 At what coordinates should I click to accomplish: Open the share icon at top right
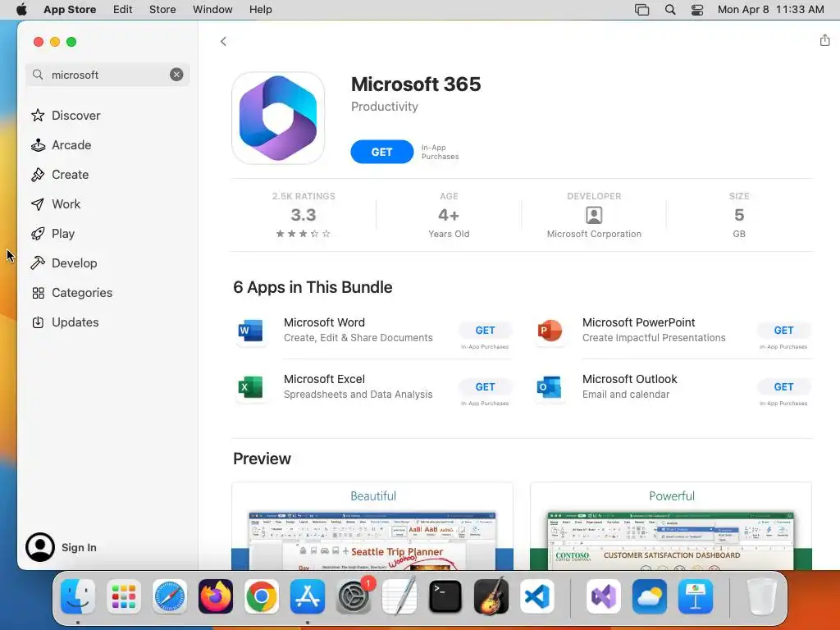click(824, 40)
